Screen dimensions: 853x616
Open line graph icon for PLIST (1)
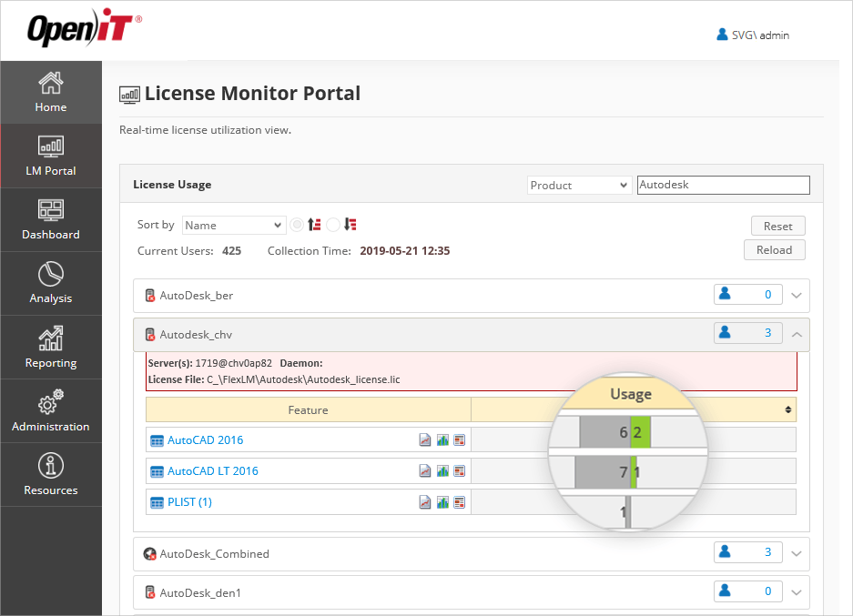[x=425, y=502]
